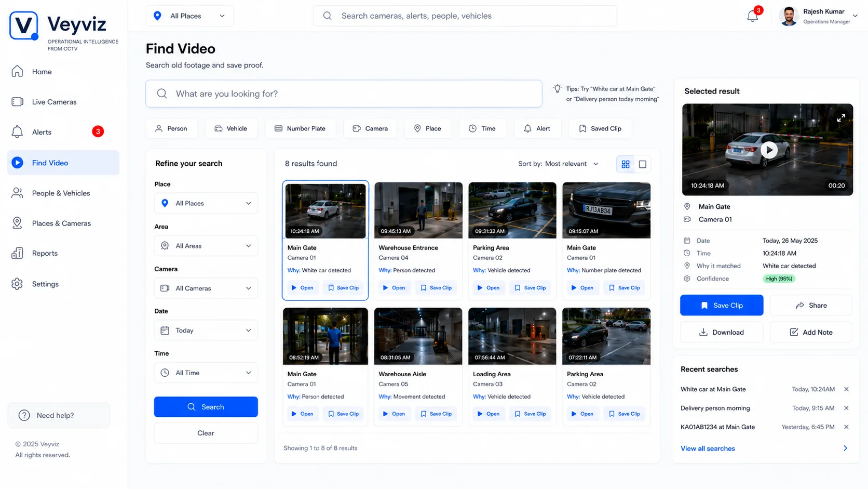Open the Add Note button

(x=811, y=332)
